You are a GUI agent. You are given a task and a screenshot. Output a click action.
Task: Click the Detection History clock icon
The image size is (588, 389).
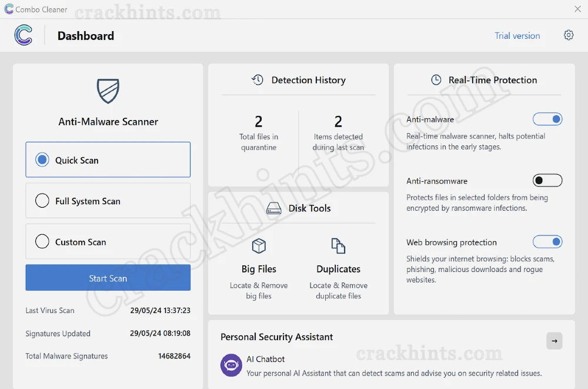pyautogui.click(x=257, y=80)
